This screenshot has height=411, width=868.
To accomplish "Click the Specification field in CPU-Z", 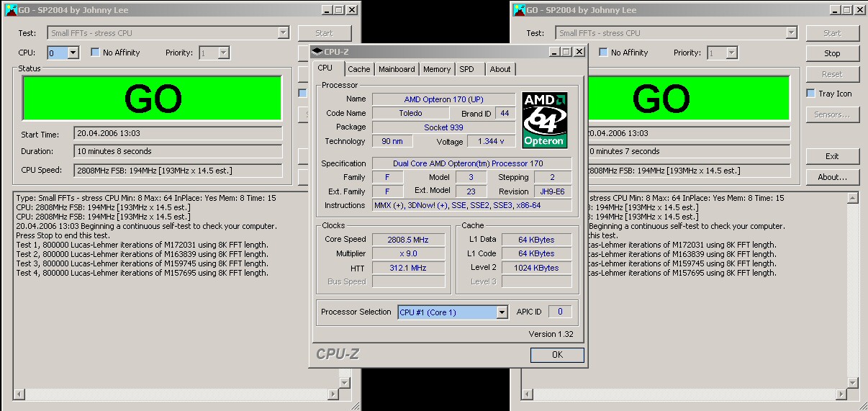I will (x=471, y=163).
